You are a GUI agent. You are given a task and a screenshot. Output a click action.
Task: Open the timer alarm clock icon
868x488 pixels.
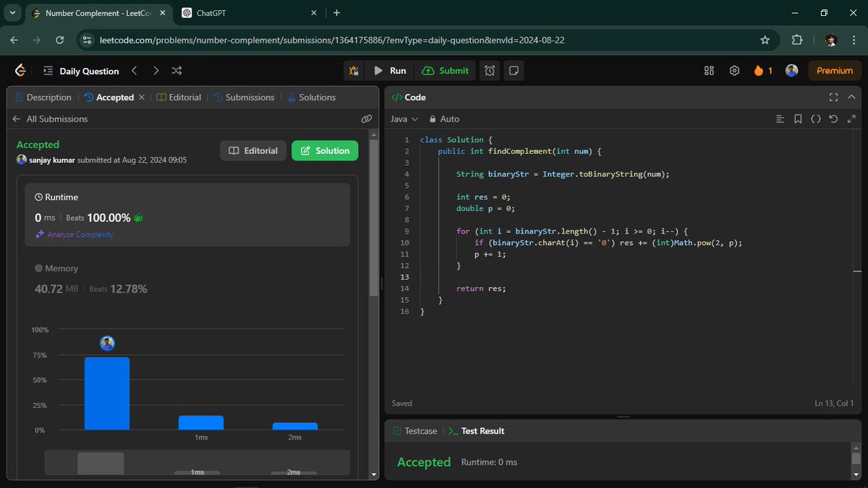[490, 71]
